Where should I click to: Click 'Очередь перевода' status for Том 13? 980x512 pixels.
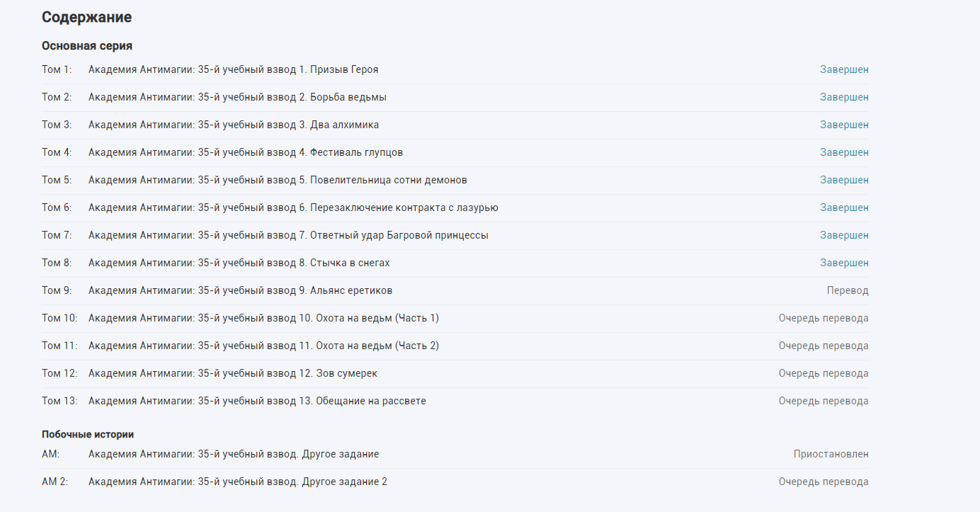824,401
